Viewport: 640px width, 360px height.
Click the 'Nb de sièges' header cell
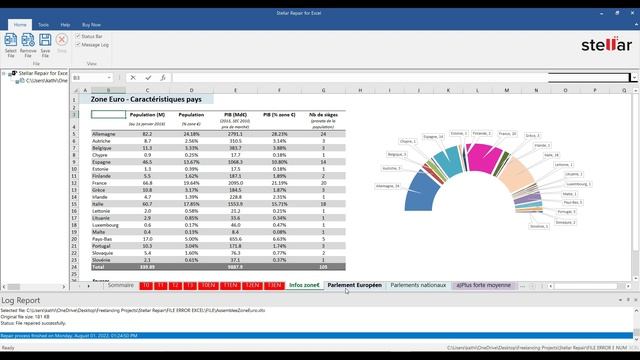pyautogui.click(x=323, y=115)
